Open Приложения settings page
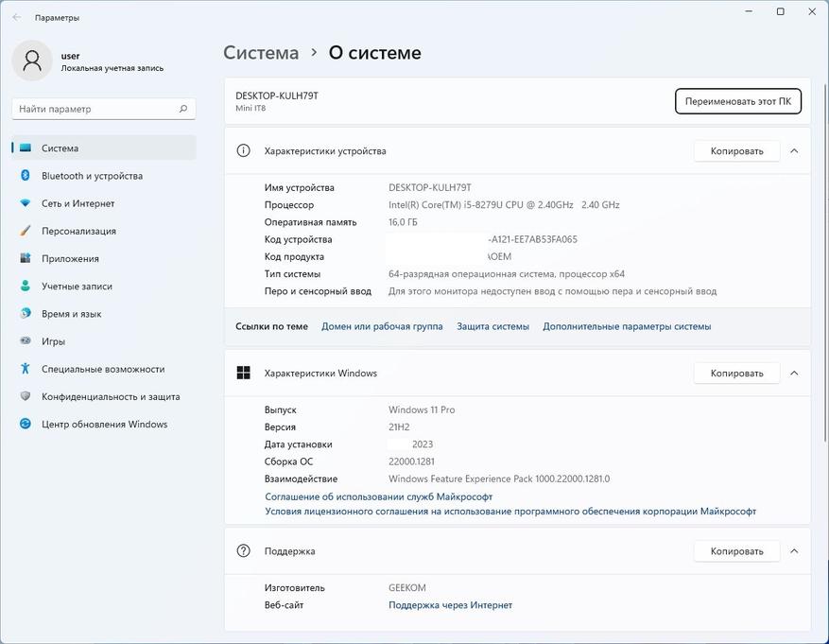Image resolution: width=829 pixels, height=644 pixels. pyautogui.click(x=104, y=258)
